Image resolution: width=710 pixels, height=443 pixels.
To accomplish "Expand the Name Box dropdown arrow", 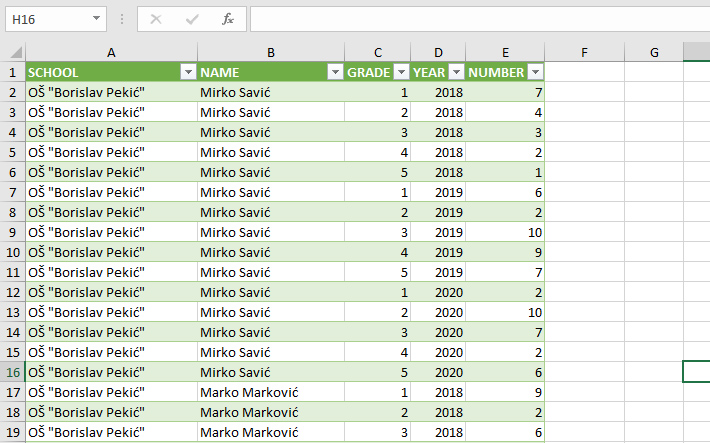I will (96, 19).
